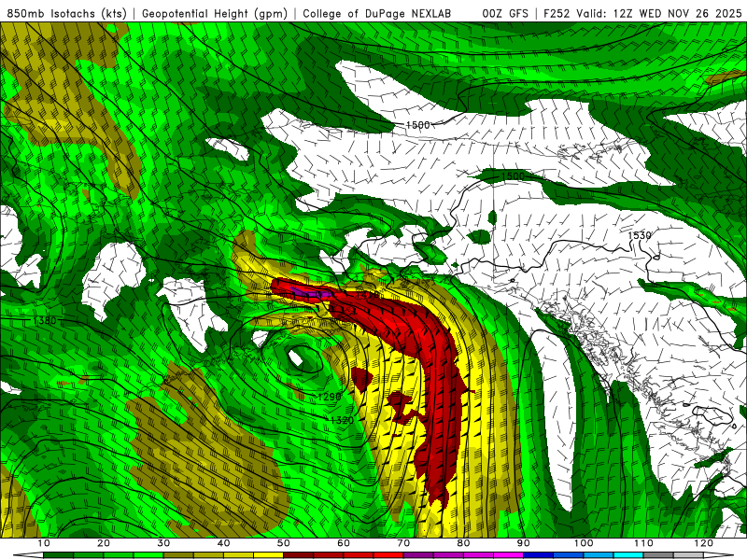Click the 'Valid: 12Z WED NOV 26 2025' text
Screen dimensions: 747x560
tap(658, 13)
